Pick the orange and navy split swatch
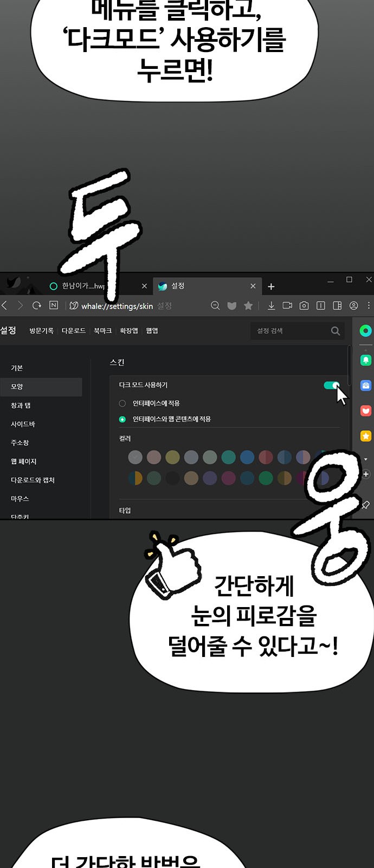The height and width of the screenshot is (868, 374). [136, 478]
